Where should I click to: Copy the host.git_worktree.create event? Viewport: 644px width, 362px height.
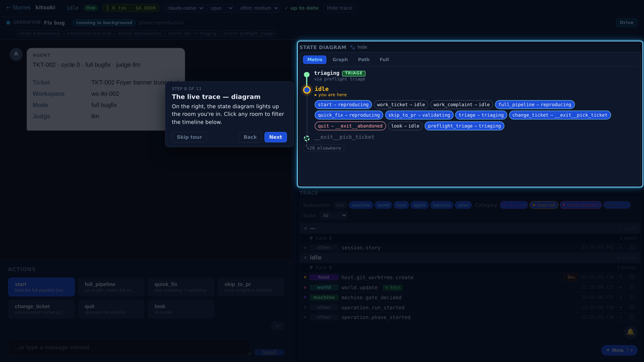(x=632, y=277)
